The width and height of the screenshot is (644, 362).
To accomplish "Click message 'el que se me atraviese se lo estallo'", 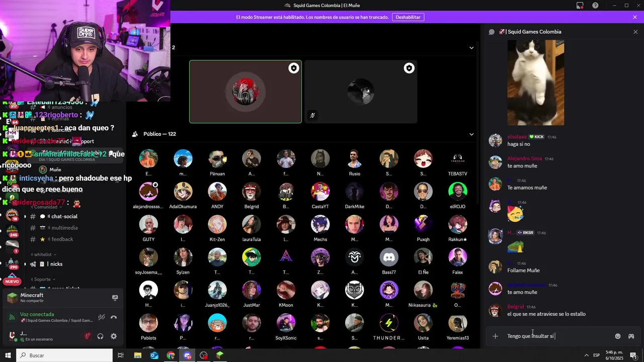I will pyautogui.click(x=546, y=314).
